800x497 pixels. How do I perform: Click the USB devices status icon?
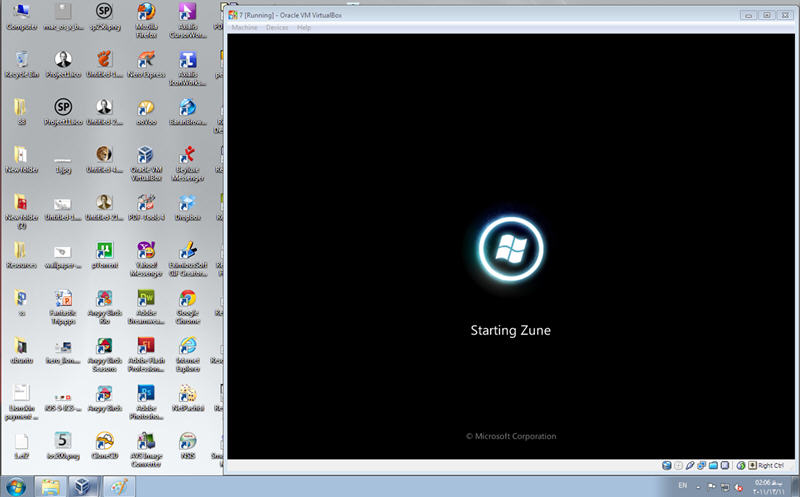[x=692, y=465]
